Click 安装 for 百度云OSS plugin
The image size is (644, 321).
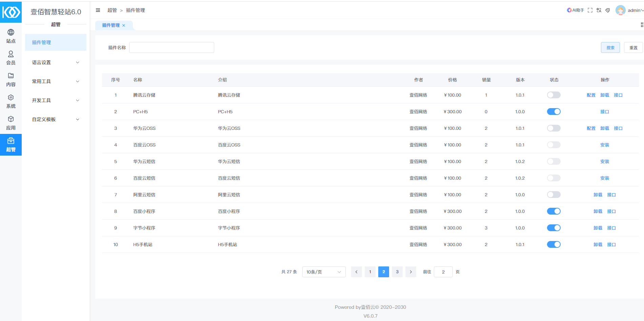pyautogui.click(x=604, y=145)
